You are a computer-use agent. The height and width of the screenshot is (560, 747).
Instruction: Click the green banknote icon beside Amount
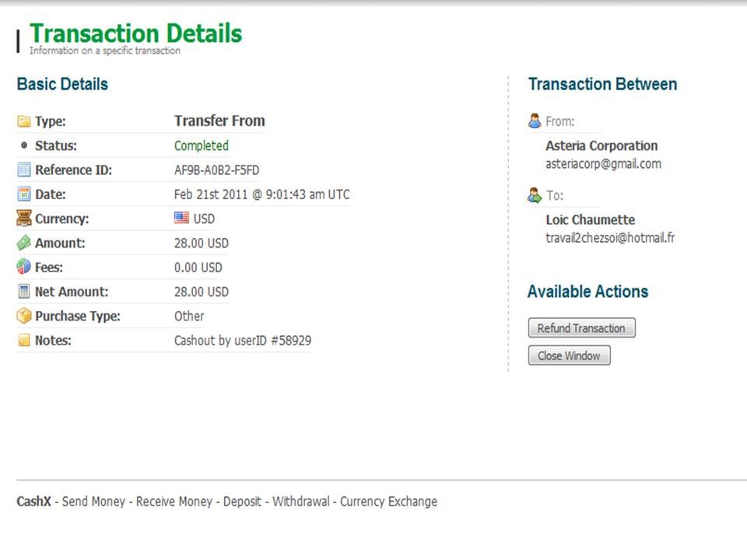click(24, 243)
